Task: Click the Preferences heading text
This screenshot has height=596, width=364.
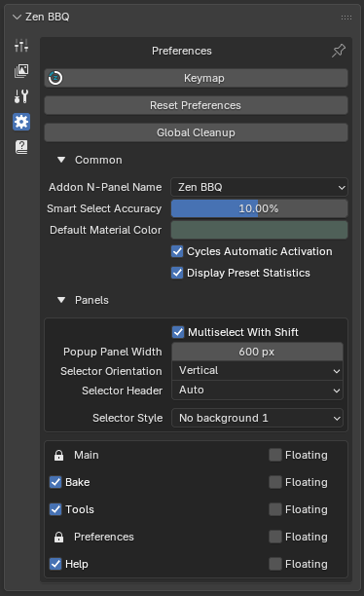Action: coord(182,51)
